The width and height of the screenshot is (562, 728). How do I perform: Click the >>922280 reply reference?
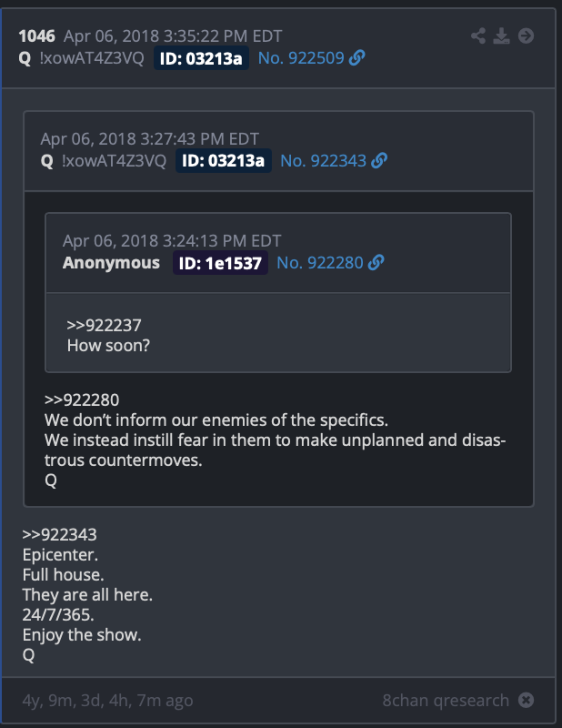[82, 399]
